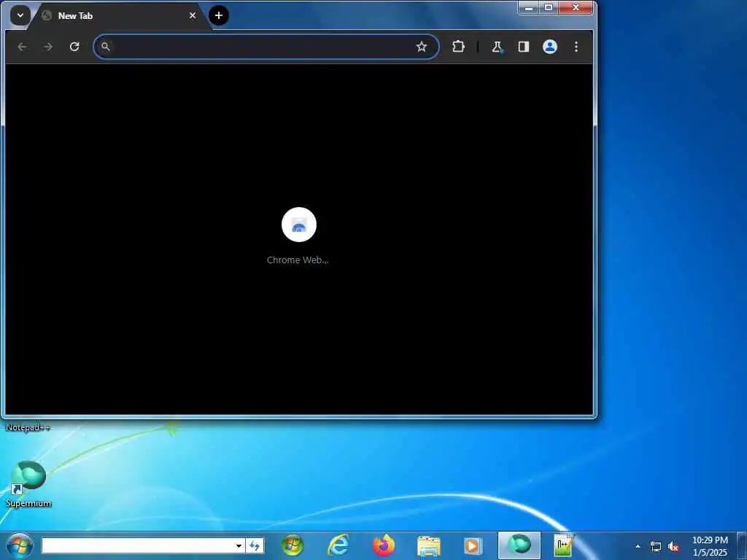Go forward to next page
The width and height of the screenshot is (747, 560).
[48, 47]
